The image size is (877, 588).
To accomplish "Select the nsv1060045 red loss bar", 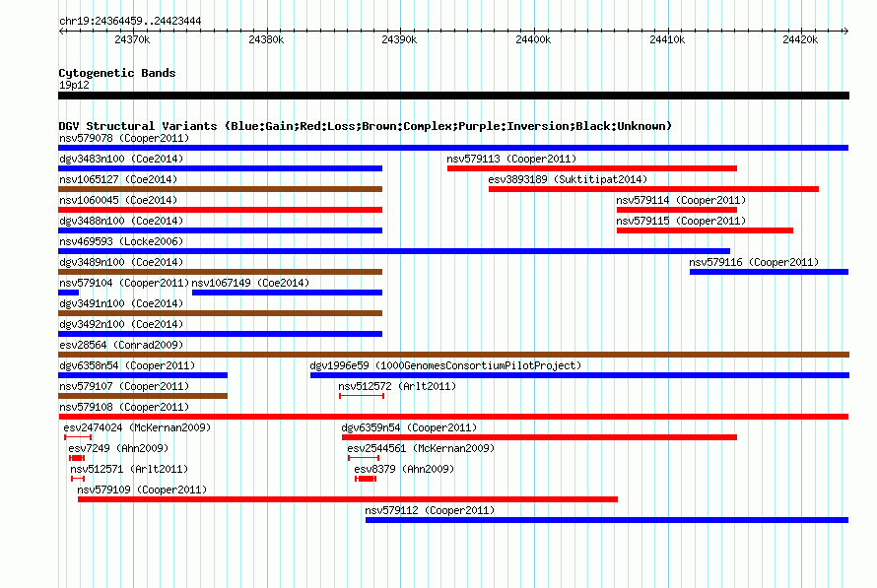I will click(221, 210).
